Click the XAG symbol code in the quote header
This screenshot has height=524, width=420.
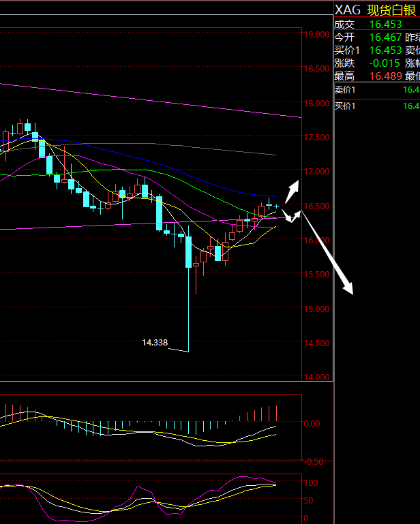click(348, 10)
